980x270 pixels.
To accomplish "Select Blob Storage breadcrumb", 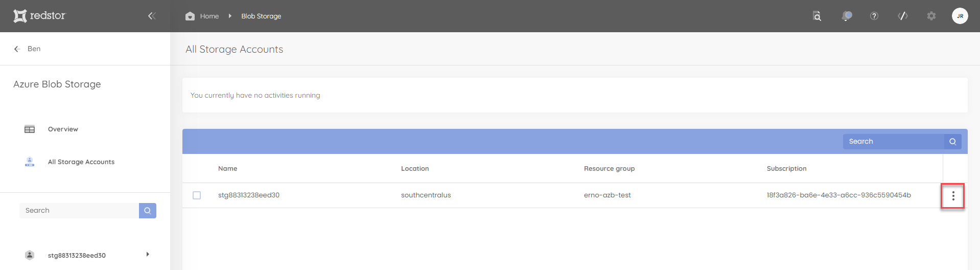I will 261,16.
